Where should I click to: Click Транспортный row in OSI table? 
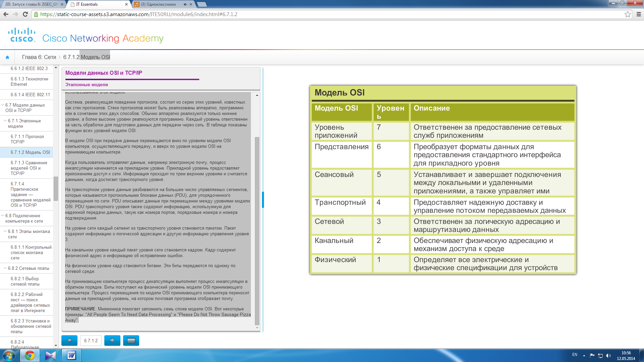[443, 206]
